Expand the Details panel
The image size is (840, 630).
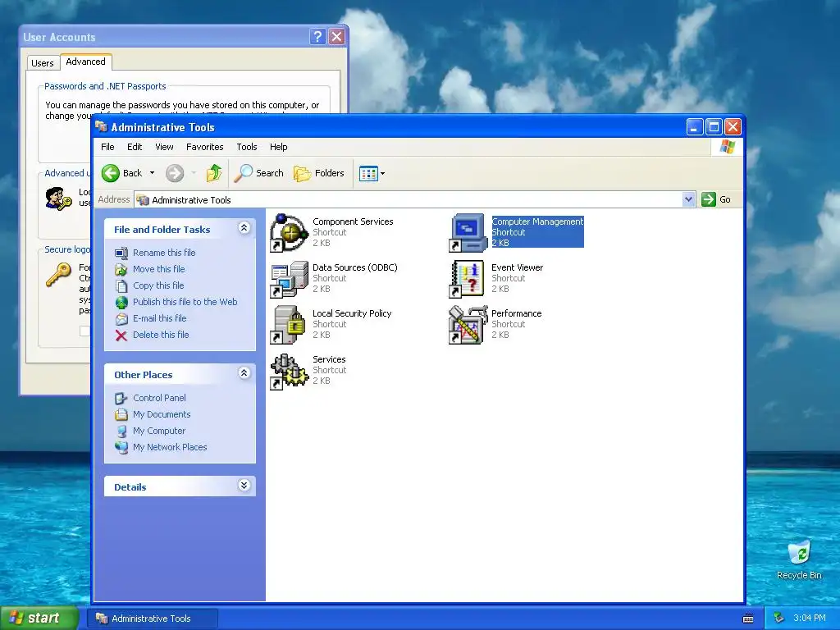coord(244,486)
